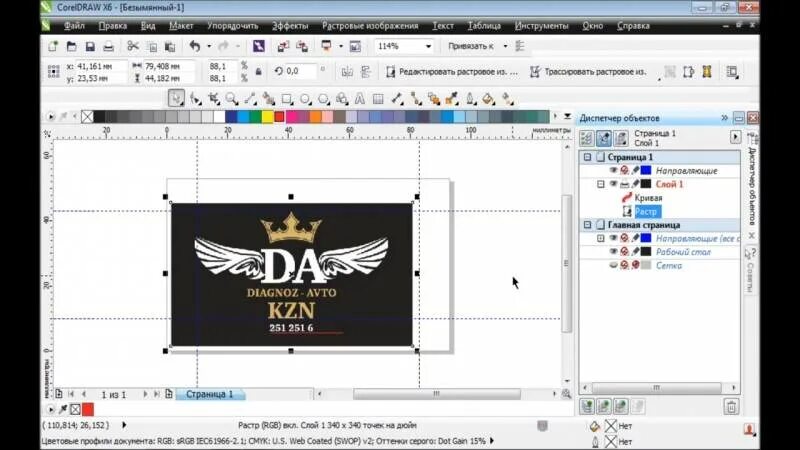Open the Файл menu
The width and height of the screenshot is (800, 450).
tap(74, 26)
